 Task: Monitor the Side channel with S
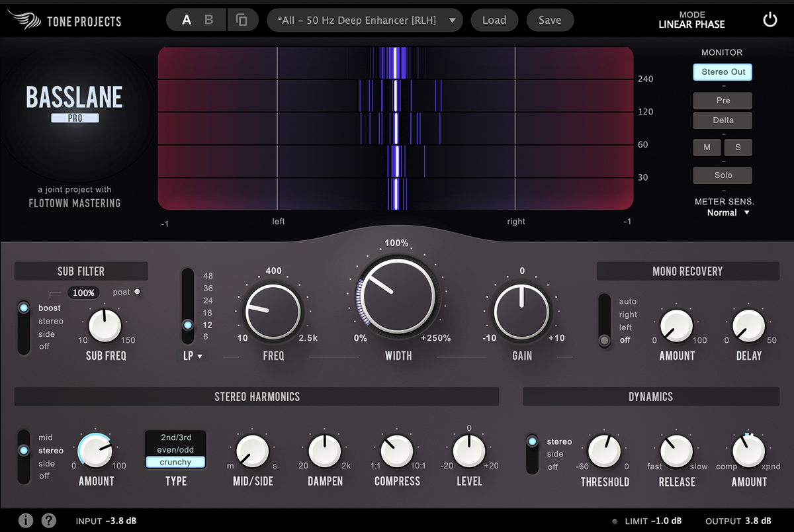[738, 148]
